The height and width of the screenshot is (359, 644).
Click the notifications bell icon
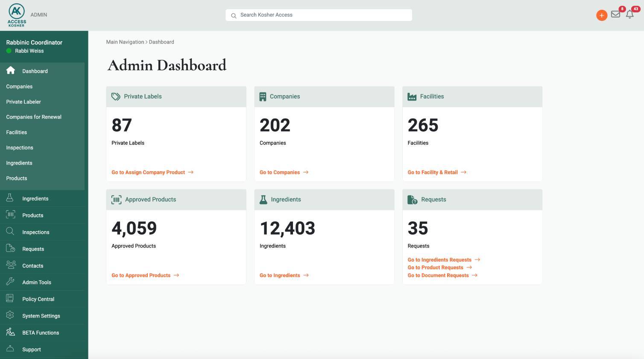pyautogui.click(x=629, y=15)
